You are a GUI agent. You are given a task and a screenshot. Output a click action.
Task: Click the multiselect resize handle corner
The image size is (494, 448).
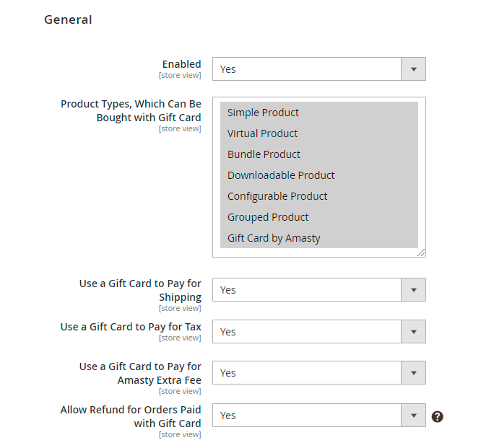(x=422, y=253)
